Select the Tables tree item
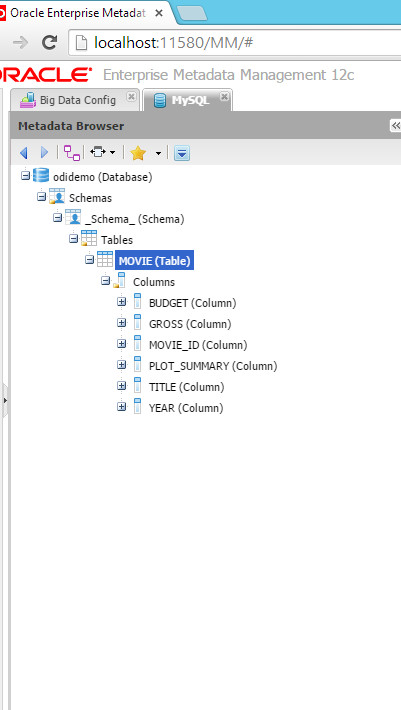The image size is (401, 710). coord(117,240)
